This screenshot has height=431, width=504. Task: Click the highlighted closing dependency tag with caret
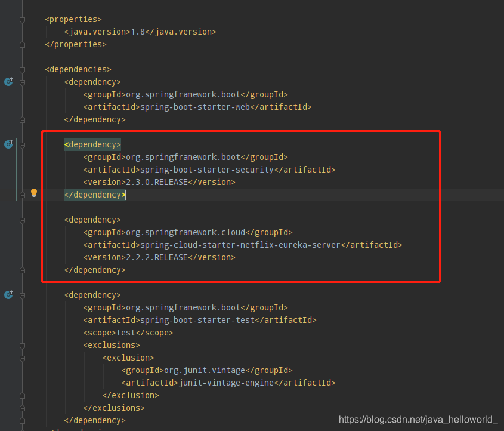coord(95,195)
